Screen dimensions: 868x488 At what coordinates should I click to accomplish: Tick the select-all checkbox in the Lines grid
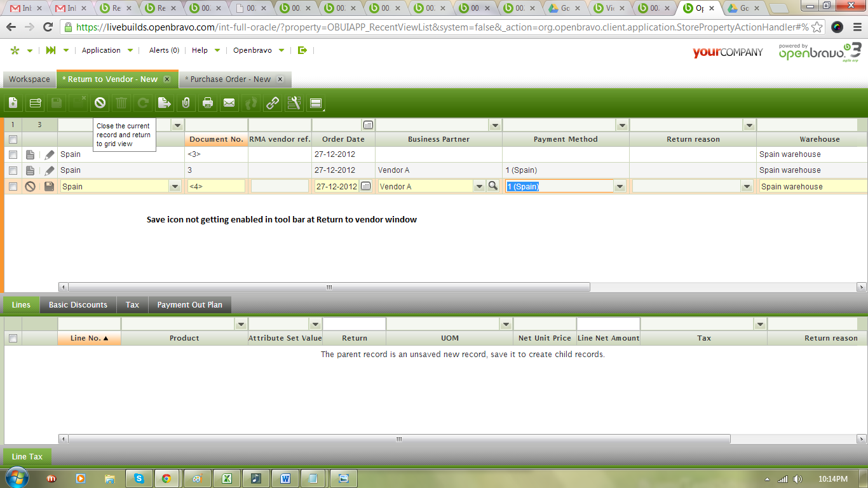click(x=13, y=338)
